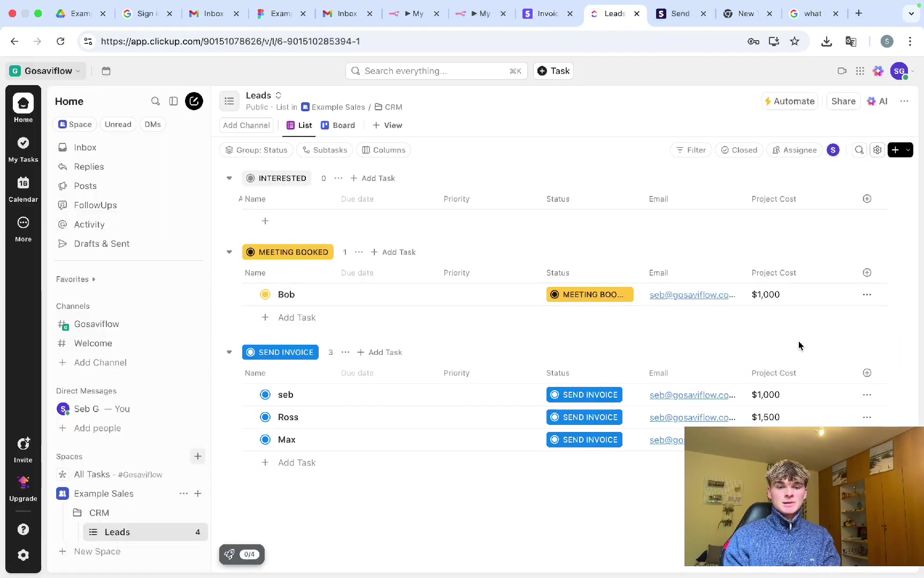Image resolution: width=924 pixels, height=578 pixels.
Task: Open the Gosaviflow workspace dropdown
Action: coord(45,71)
